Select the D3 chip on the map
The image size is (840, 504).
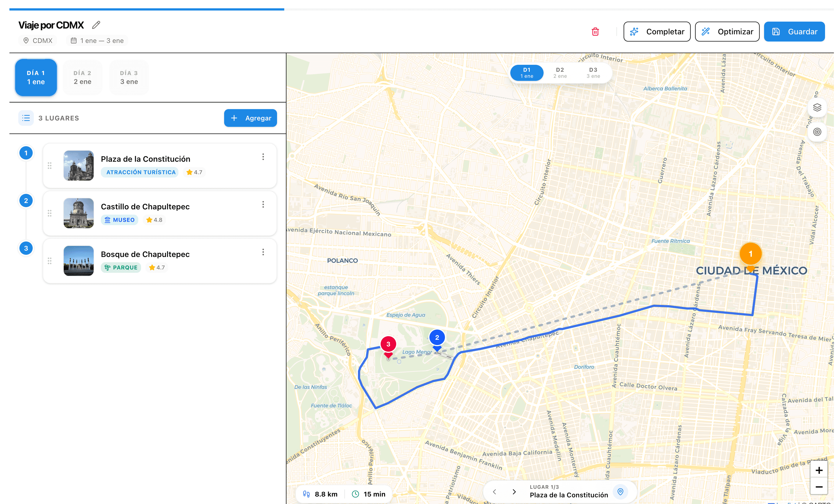(x=593, y=72)
